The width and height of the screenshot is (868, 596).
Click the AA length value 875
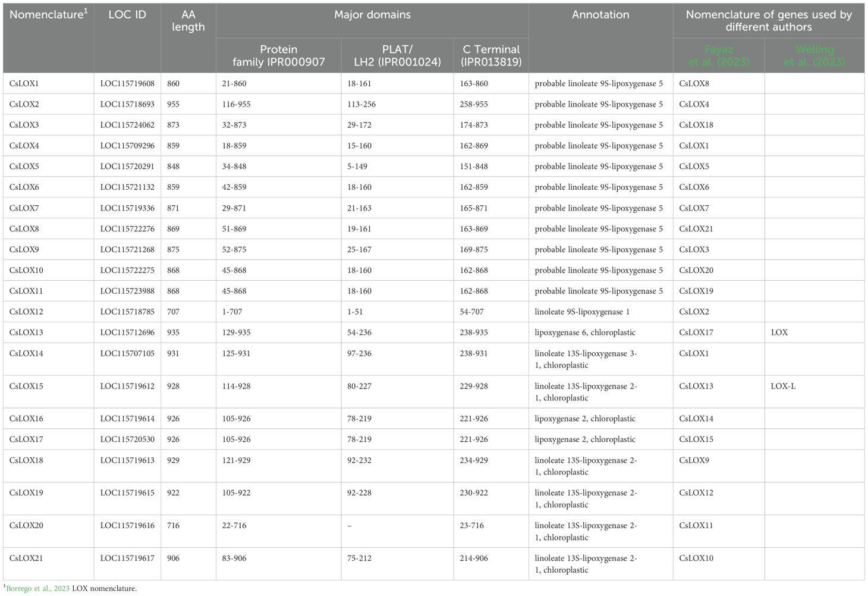(x=173, y=250)
